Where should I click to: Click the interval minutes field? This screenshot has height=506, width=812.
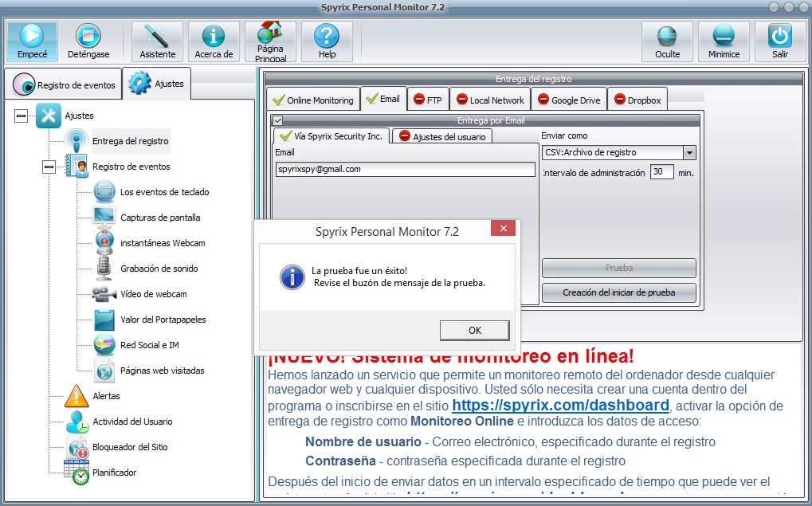point(661,172)
